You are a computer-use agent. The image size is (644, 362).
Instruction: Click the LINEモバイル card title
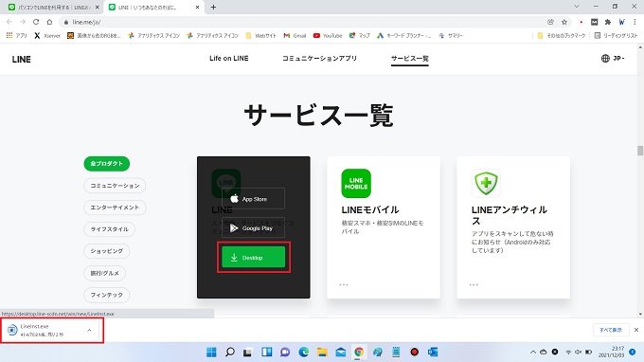tap(370, 209)
